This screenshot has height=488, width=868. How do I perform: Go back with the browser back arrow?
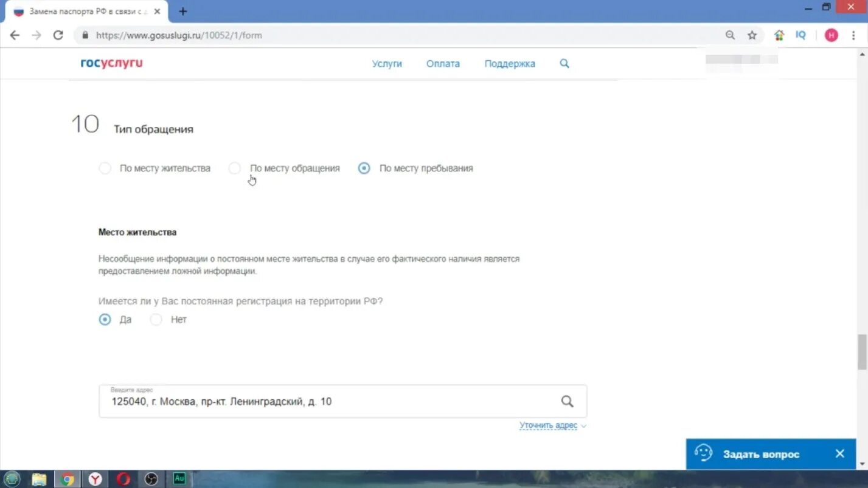15,35
